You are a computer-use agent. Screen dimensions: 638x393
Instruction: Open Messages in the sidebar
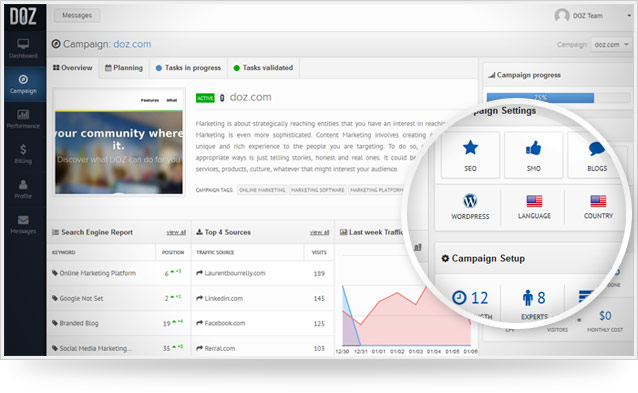point(23,225)
